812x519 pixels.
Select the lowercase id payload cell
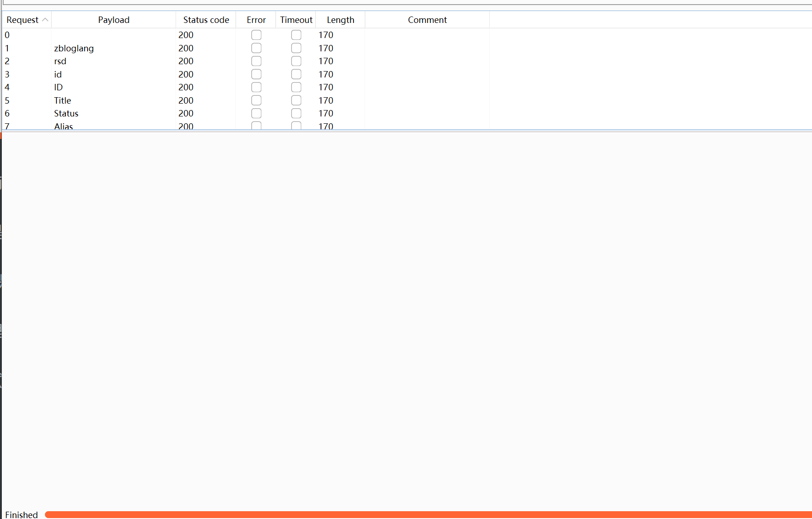[58, 74]
